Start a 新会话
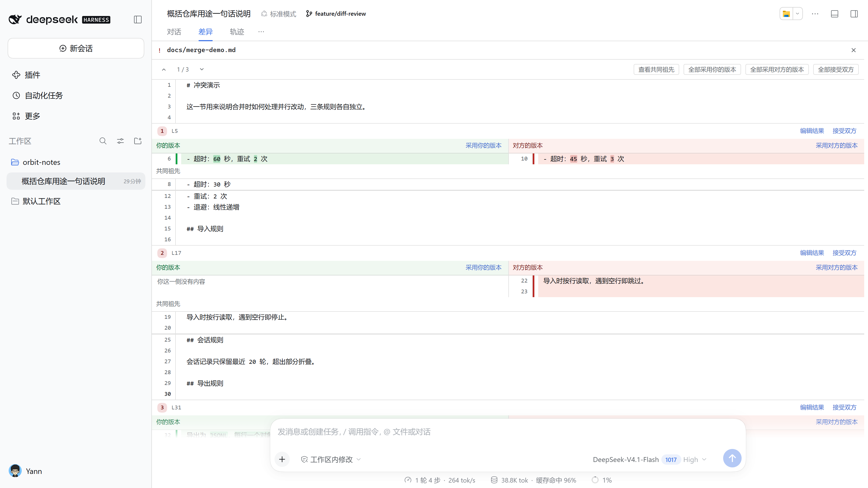Image resolution: width=868 pixels, height=488 pixels. coord(76,48)
